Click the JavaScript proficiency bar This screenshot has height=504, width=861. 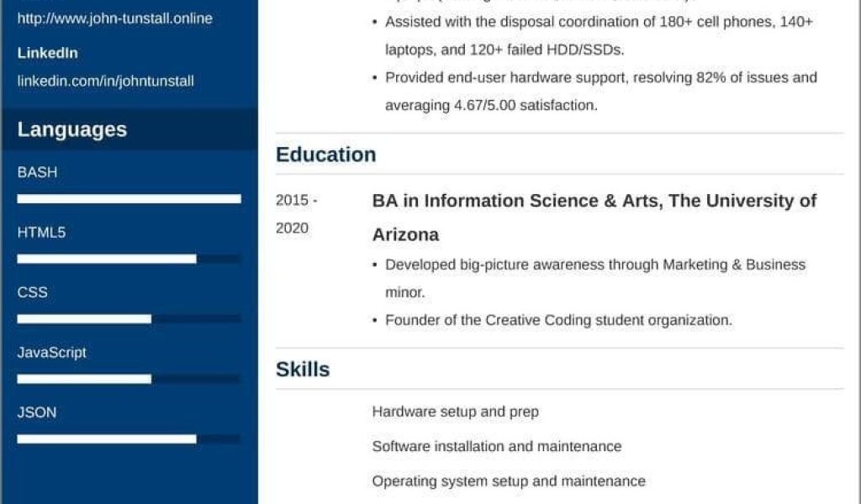pyautogui.click(x=129, y=379)
